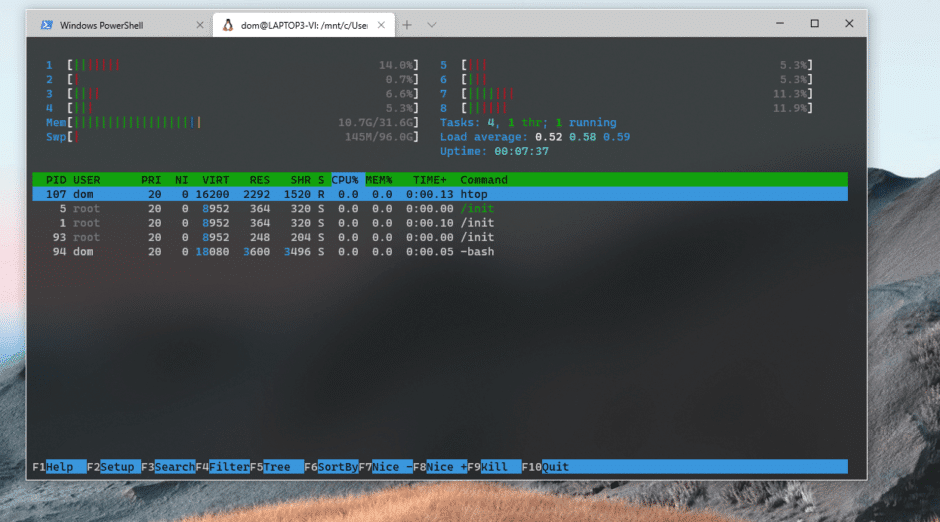This screenshot has width=940, height=522.
Task: Click the PowerShell icon on the first tab
Action: click(47, 24)
